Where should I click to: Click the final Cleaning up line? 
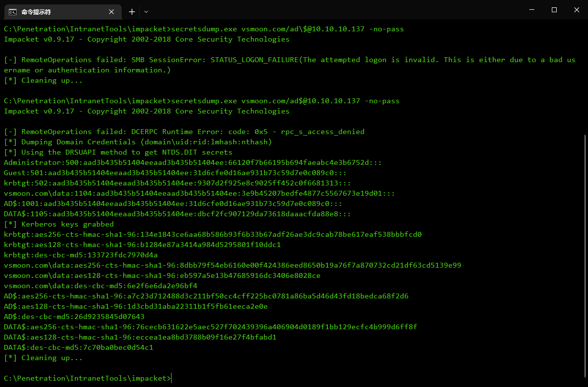(x=43, y=358)
